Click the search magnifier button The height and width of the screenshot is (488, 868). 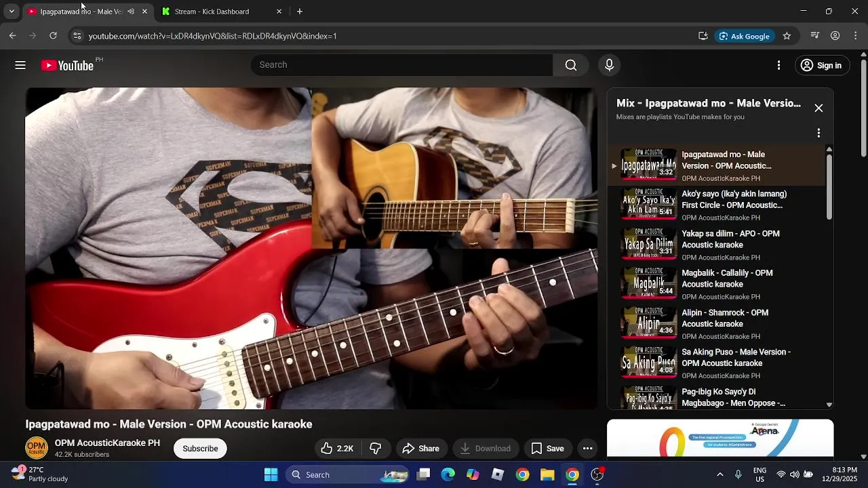[x=571, y=65]
